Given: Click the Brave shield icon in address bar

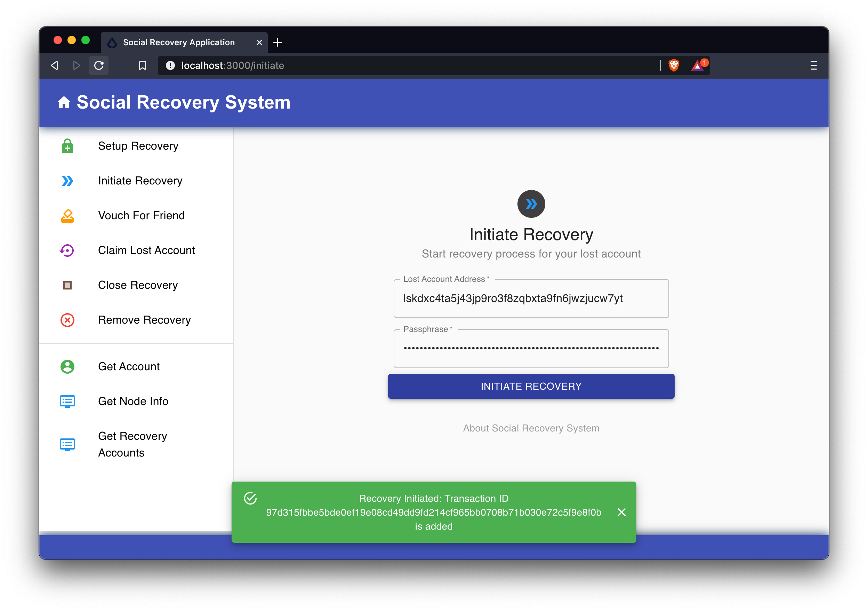Looking at the screenshot, I should click(x=674, y=65).
